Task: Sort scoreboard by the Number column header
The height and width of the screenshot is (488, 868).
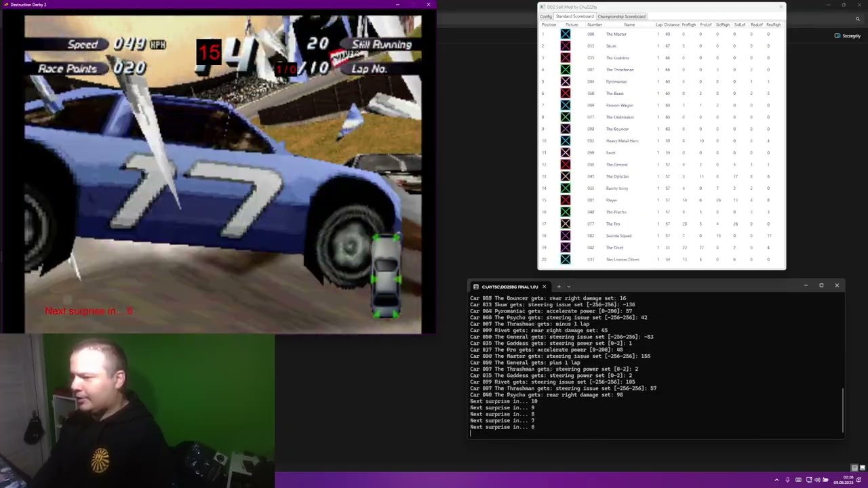Action: point(595,24)
